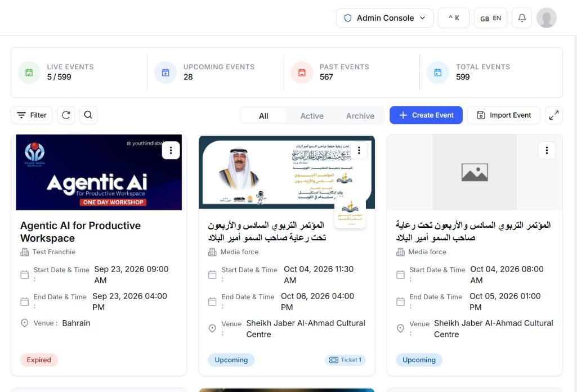Screen dimensions: 577x392
Task: Click the Expired status badge
Action: click(x=39, y=360)
